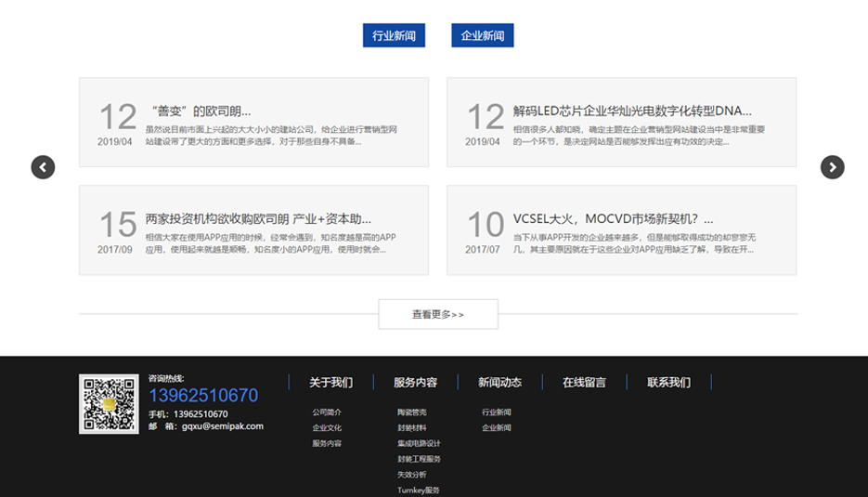Click the previous news carousel arrow
The image size is (868, 497).
tap(43, 167)
